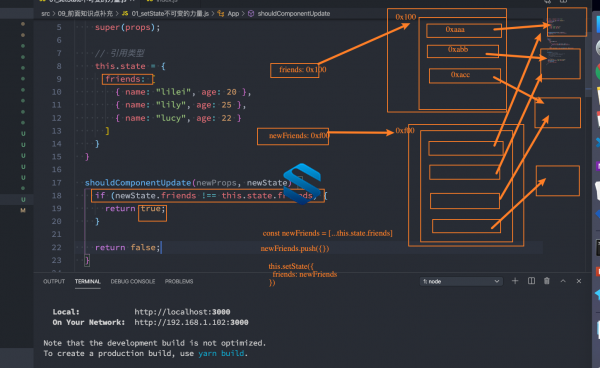Click line number 22 in the gutter
Image resolution: width=600 pixels, height=368 pixels.
56,248
